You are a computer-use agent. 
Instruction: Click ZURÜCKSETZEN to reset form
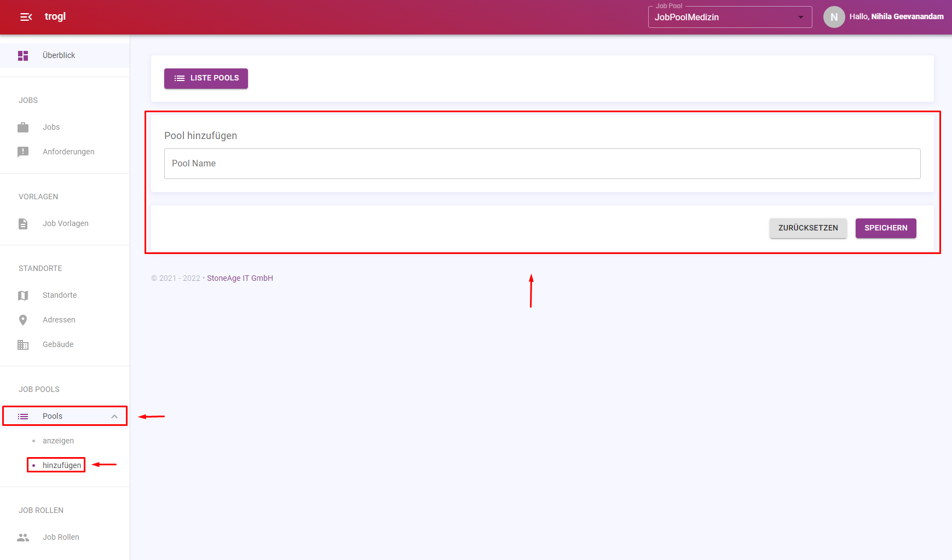coord(808,228)
